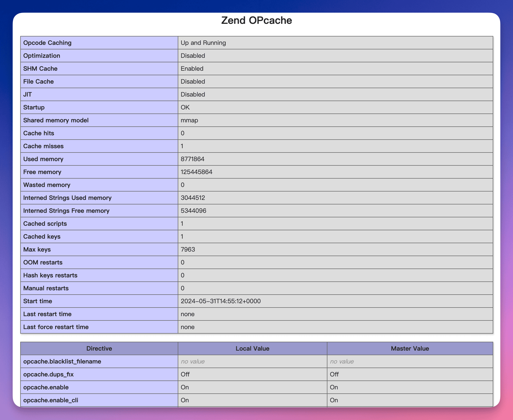Click the dups_fix local value Off
This screenshot has height=420, width=513.
tap(185, 374)
